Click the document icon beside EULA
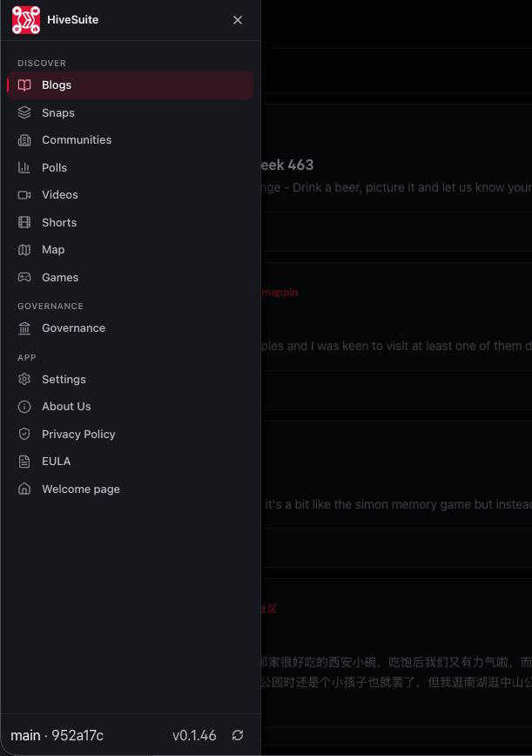The height and width of the screenshot is (756, 532). coord(24,462)
